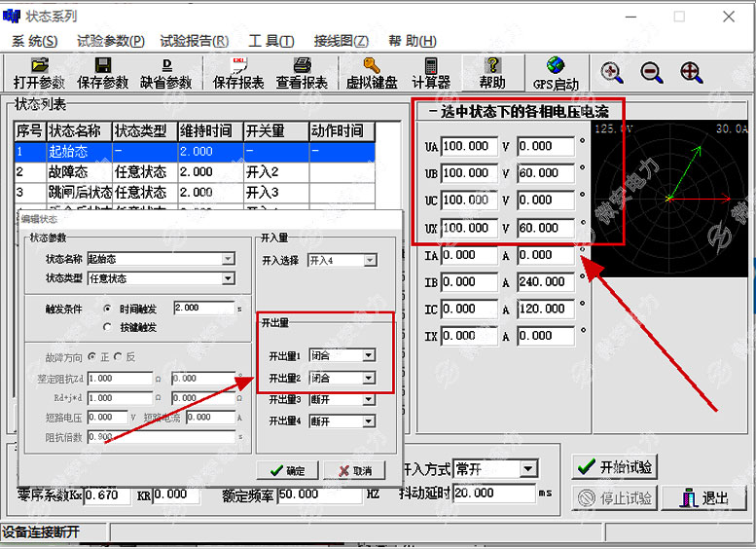
Task: Click the 打开参数 (open parameters) toolbar icon
Action: coord(39,65)
